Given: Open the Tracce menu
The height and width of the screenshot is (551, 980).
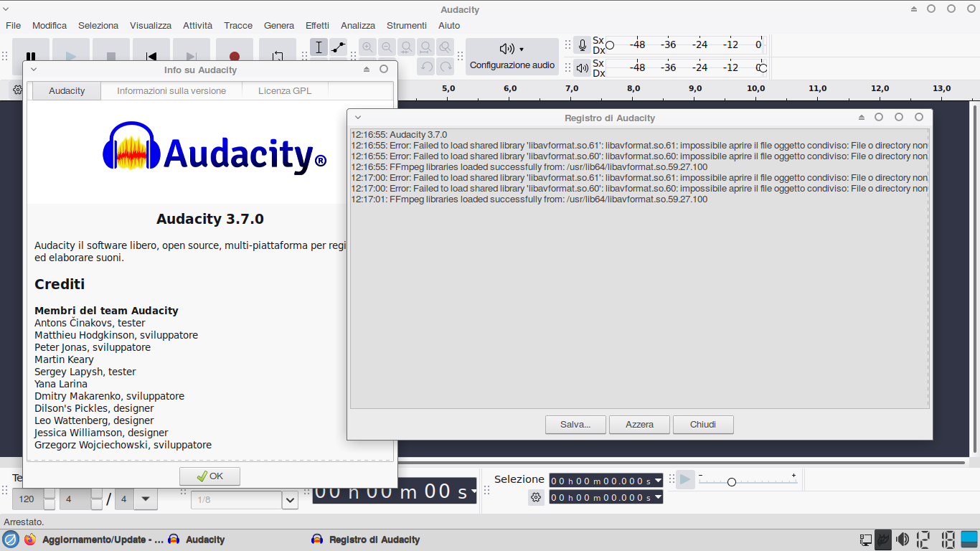Looking at the screenshot, I should (238, 25).
